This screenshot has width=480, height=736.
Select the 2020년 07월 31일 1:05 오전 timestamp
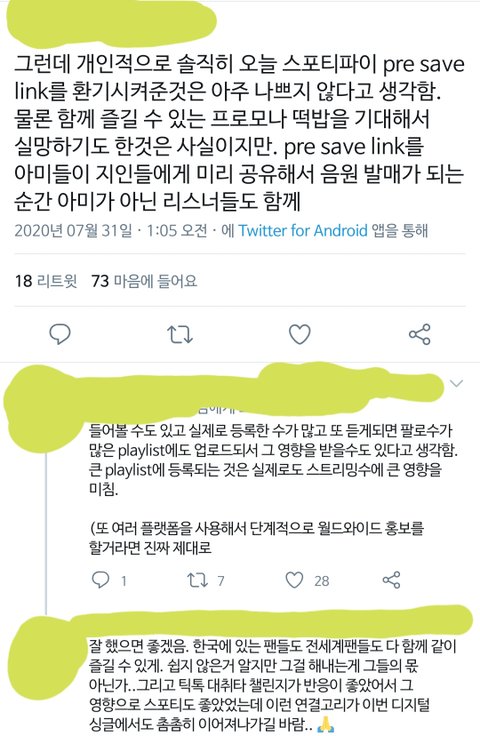click(x=111, y=230)
